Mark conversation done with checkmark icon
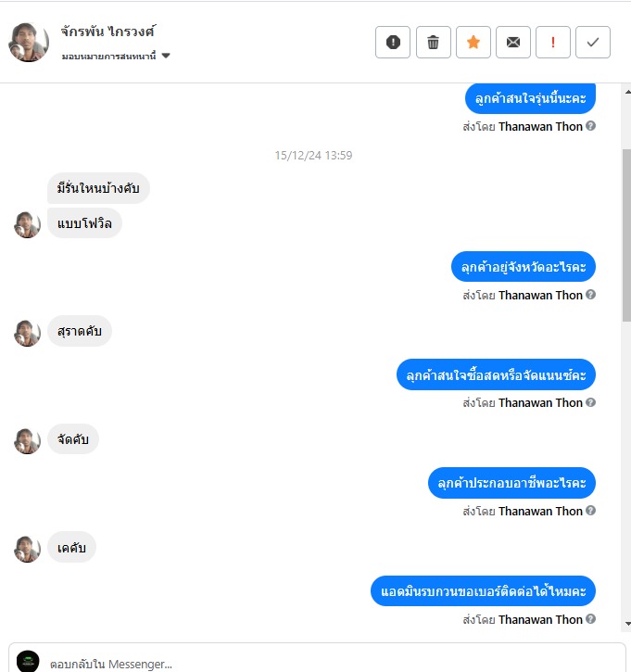The height and width of the screenshot is (672, 631). tap(593, 42)
